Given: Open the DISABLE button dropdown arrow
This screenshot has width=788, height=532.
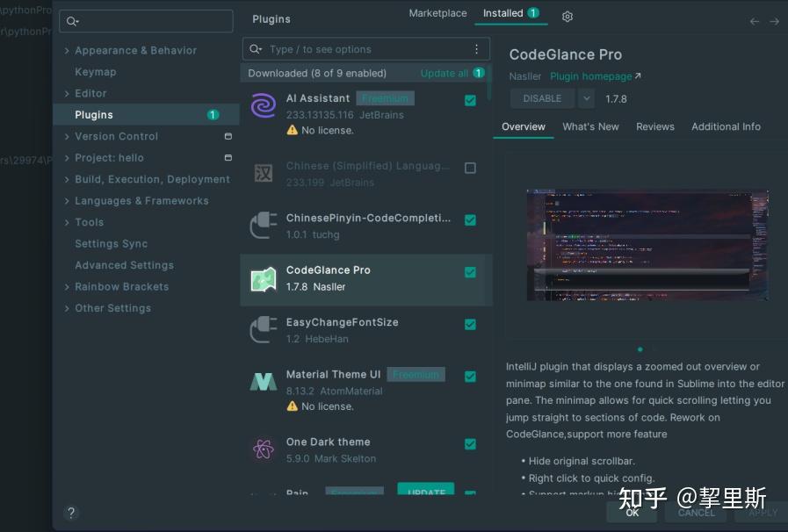Looking at the screenshot, I should tap(584, 98).
